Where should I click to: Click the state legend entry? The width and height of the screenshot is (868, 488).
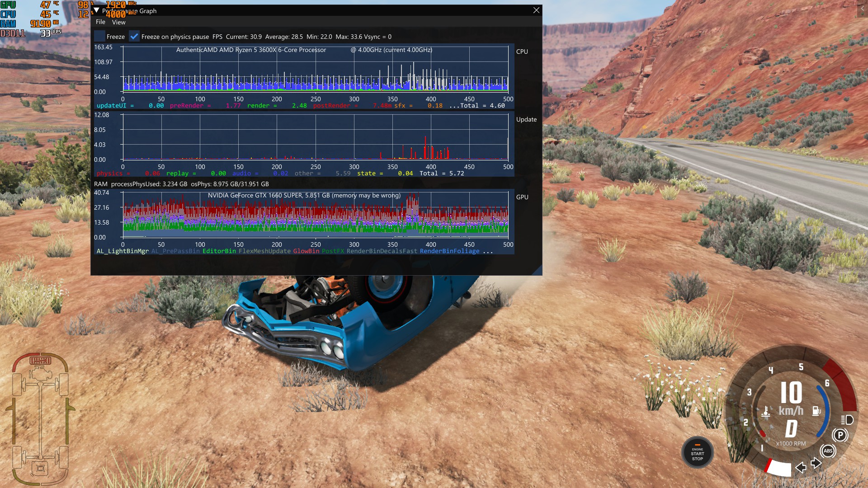click(385, 174)
